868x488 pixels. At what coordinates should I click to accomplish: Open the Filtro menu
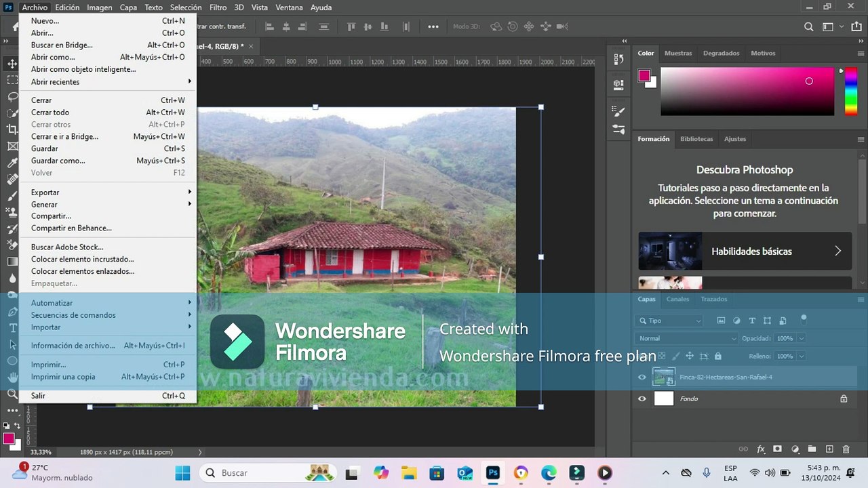[x=218, y=7]
